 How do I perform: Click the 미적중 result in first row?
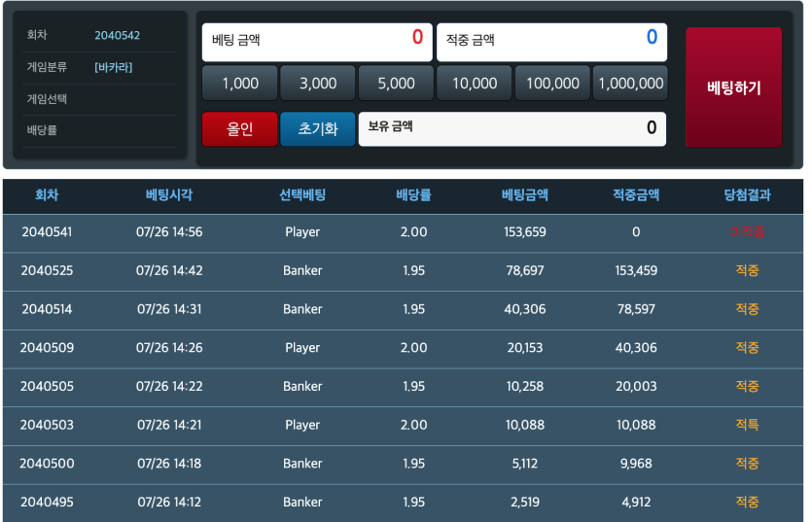tap(747, 232)
